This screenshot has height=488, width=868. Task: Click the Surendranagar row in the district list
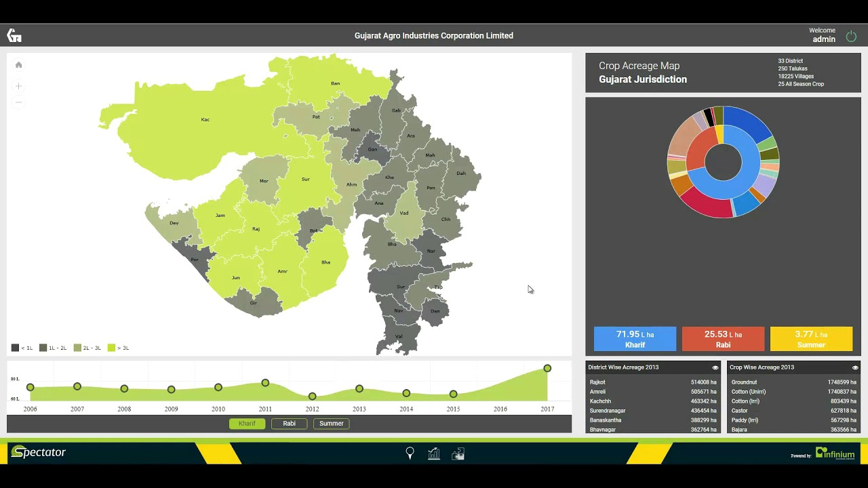pyautogui.click(x=652, y=411)
